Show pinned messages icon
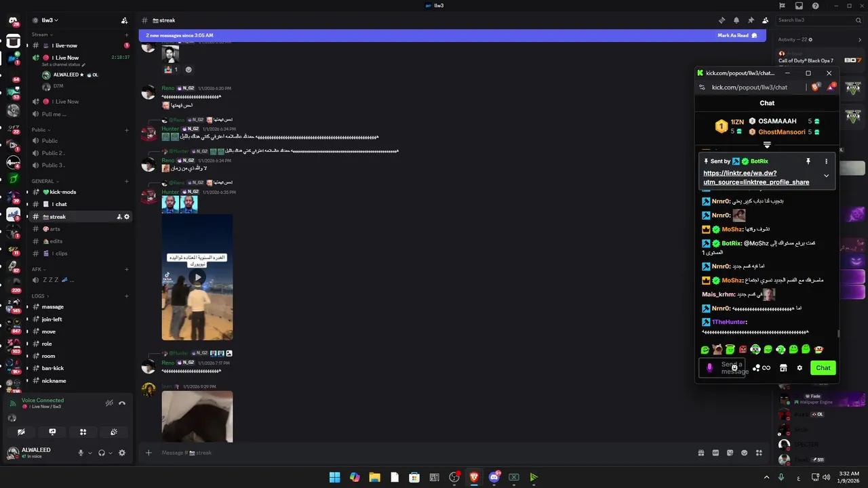The image size is (868, 488). (x=751, y=20)
